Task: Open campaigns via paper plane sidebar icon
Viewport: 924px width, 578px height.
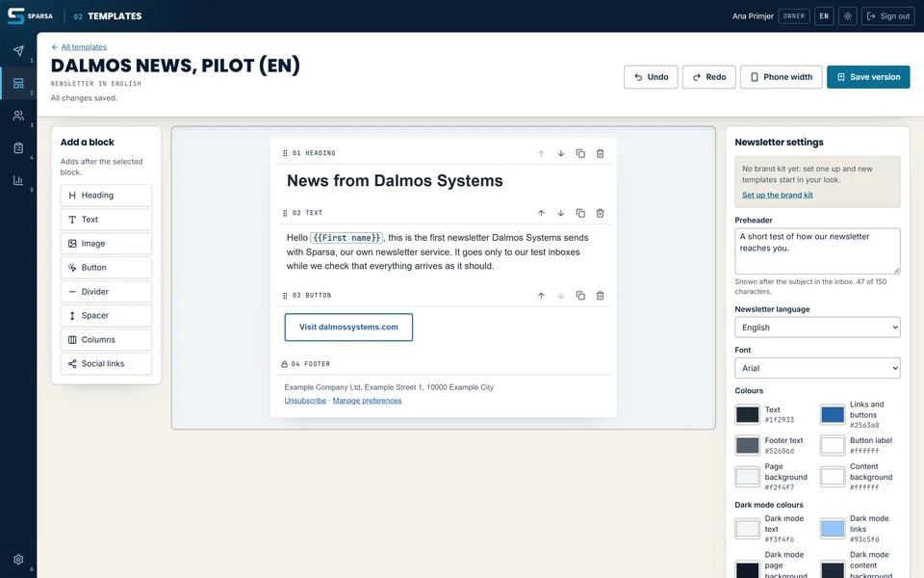Action: pos(18,51)
